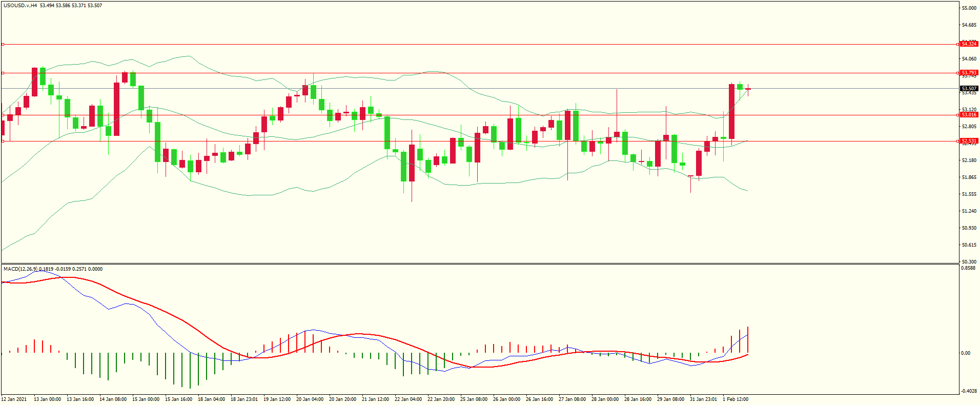Click the 0.8588 MACD scale value
This screenshot has height=405, width=980.
click(968, 268)
